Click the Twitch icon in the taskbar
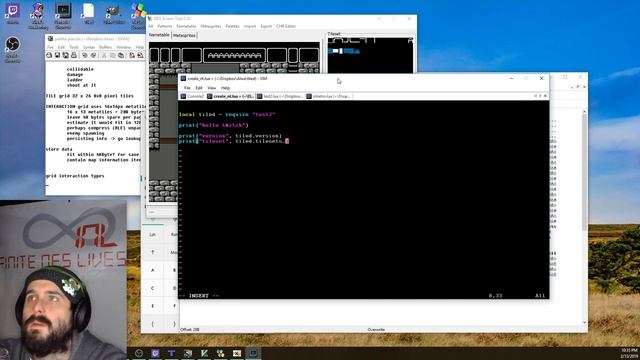Image resolution: width=640 pixels, height=360 pixels. click(x=155, y=353)
